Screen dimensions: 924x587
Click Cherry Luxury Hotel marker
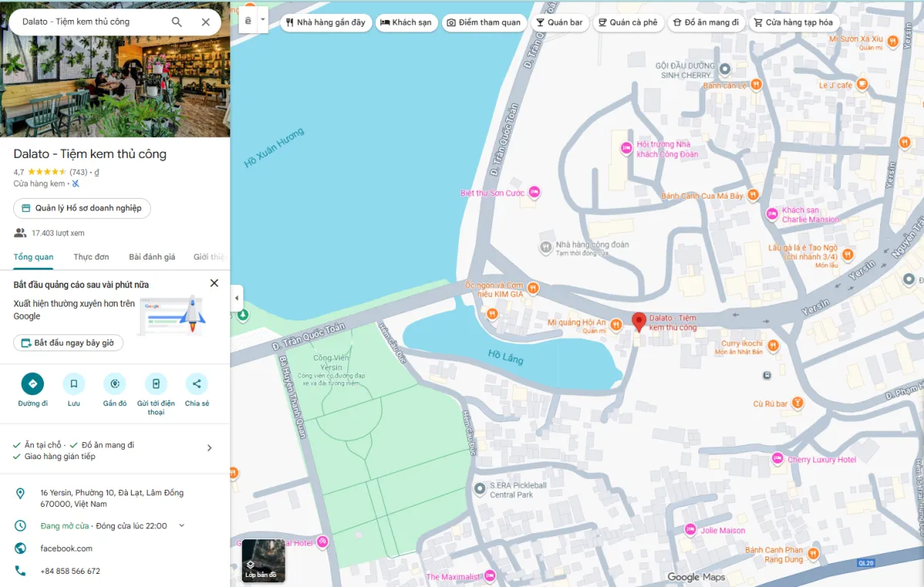point(778,459)
